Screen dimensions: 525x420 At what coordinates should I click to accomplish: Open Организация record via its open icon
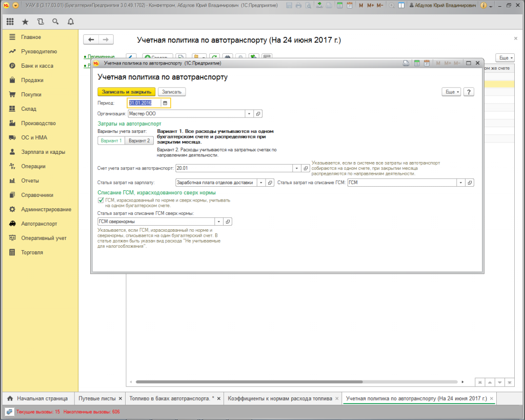258,114
